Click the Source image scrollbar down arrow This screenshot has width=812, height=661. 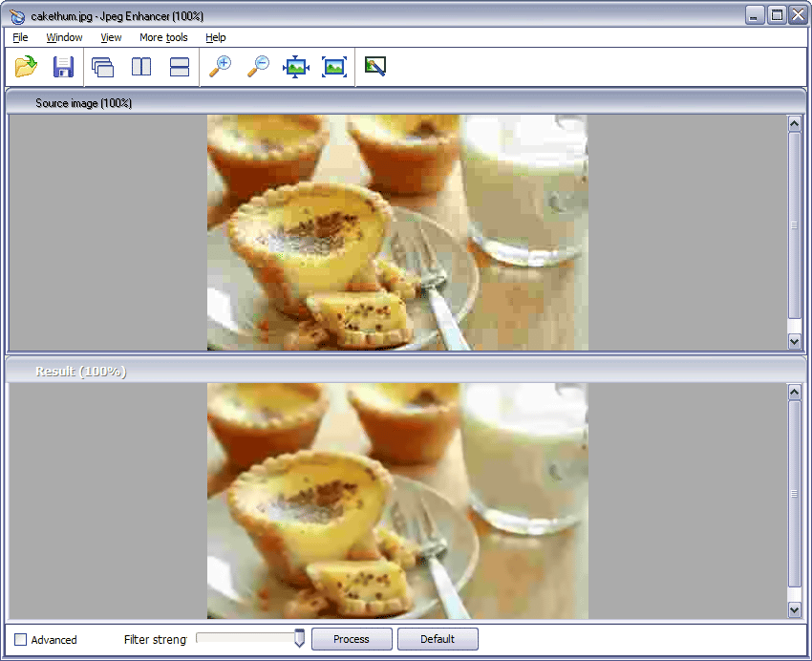coord(795,341)
